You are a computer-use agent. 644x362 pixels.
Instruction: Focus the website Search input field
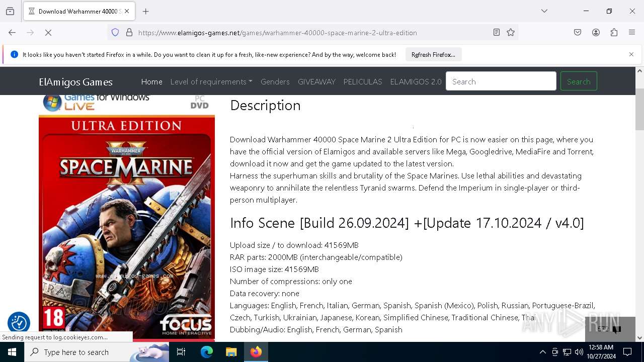[501, 81]
